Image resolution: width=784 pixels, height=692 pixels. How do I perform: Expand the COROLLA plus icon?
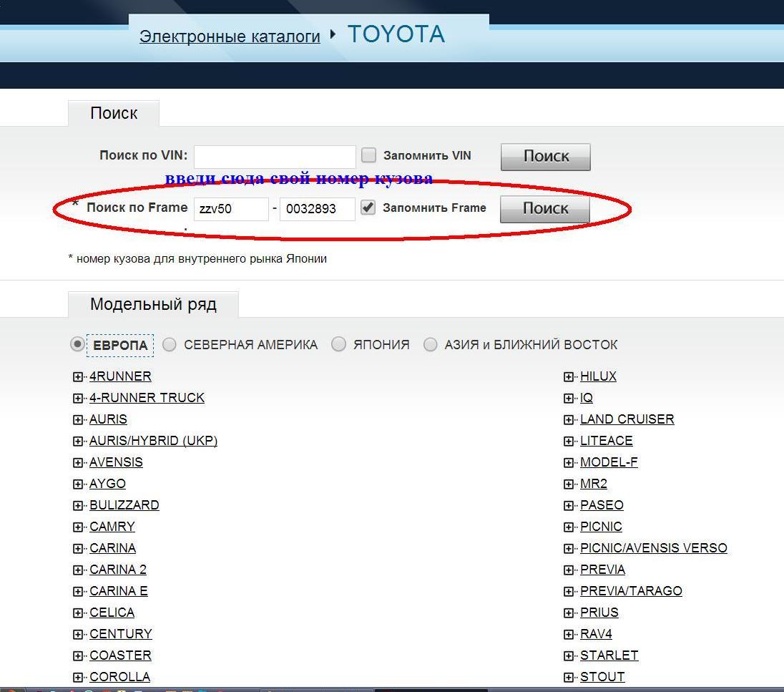tap(78, 677)
